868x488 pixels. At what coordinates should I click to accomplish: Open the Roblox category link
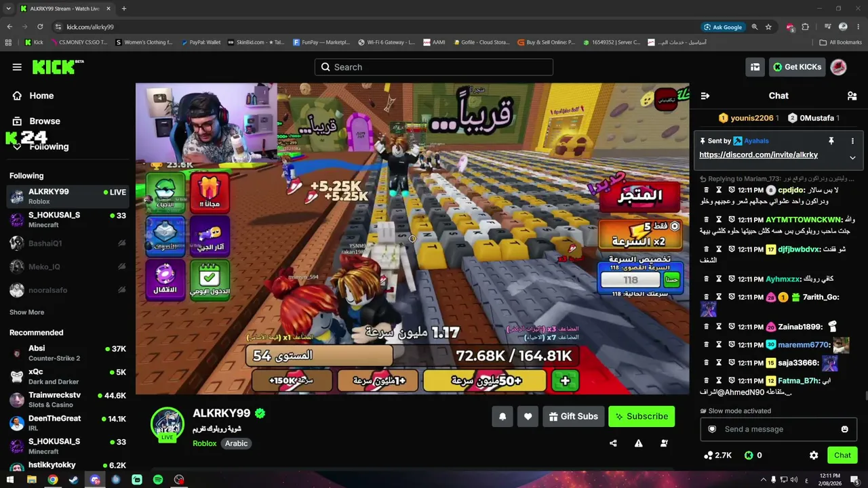(205, 443)
